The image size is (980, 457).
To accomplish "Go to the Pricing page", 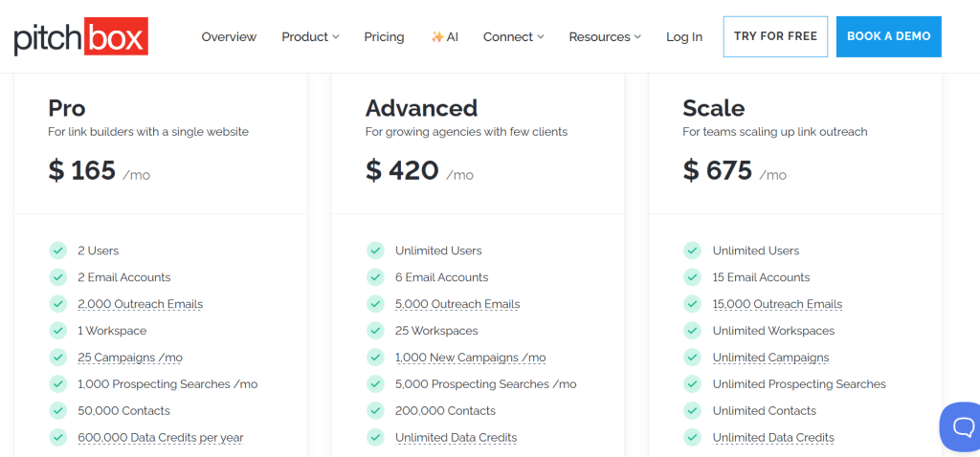I will click(384, 37).
